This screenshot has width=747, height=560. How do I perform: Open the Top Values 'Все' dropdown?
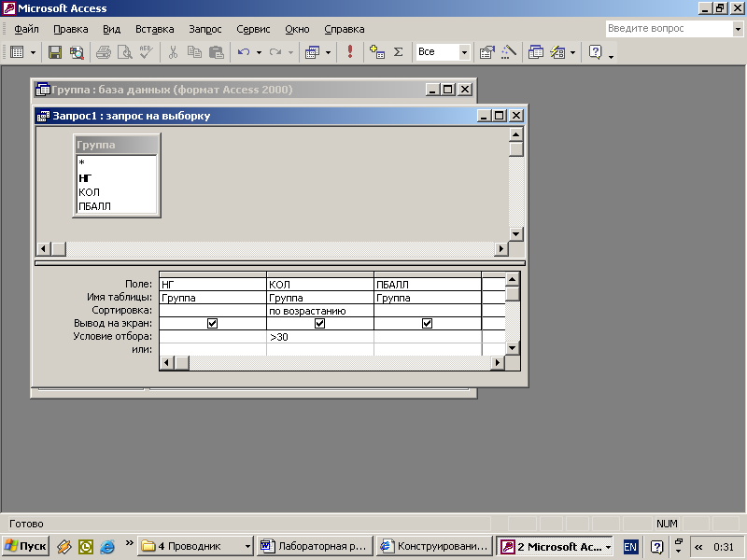click(464, 52)
